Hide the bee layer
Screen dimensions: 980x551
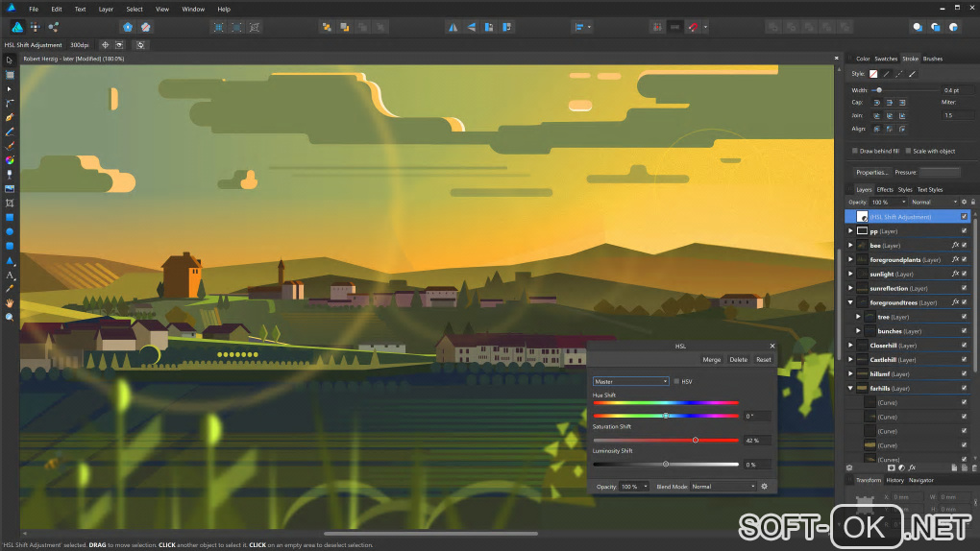click(x=965, y=246)
